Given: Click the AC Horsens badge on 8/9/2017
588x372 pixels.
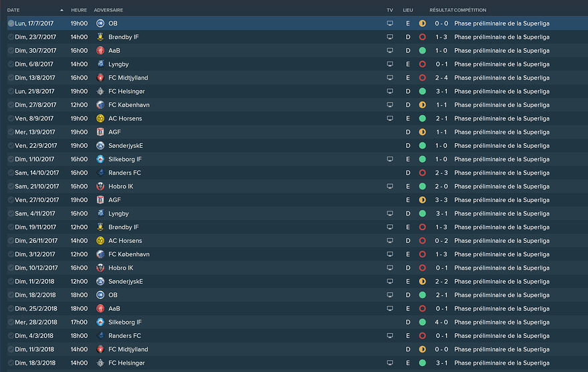Looking at the screenshot, I should (x=100, y=118).
